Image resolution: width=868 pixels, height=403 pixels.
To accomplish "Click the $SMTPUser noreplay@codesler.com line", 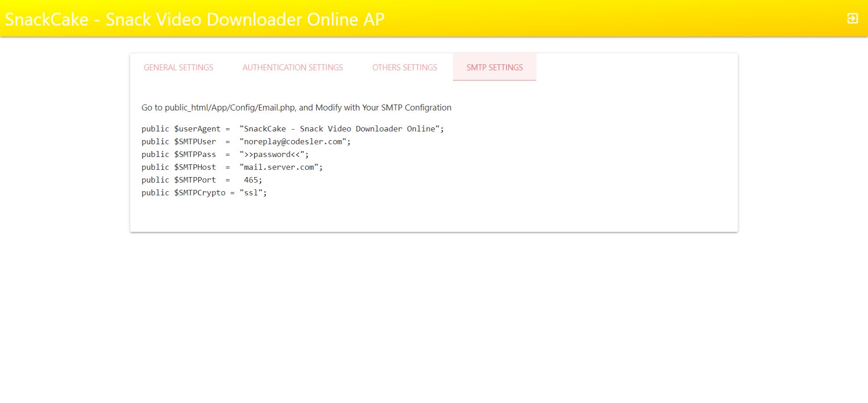I will [246, 142].
